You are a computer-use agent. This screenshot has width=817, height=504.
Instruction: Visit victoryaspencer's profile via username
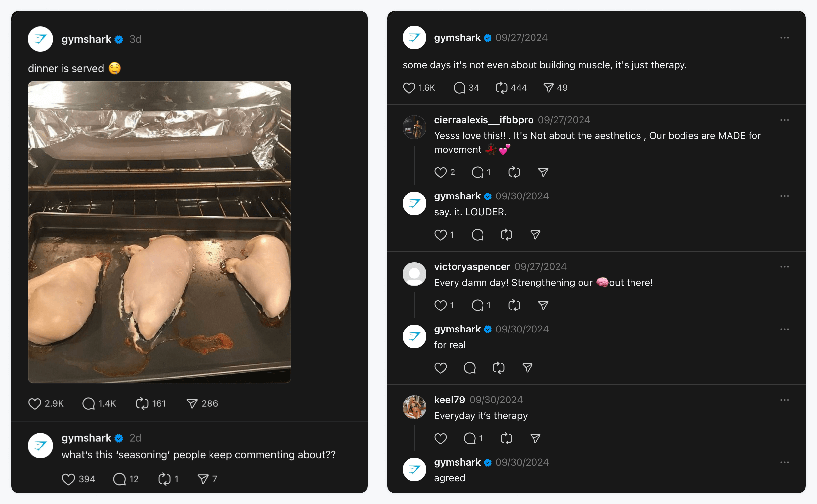click(x=472, y=267)
